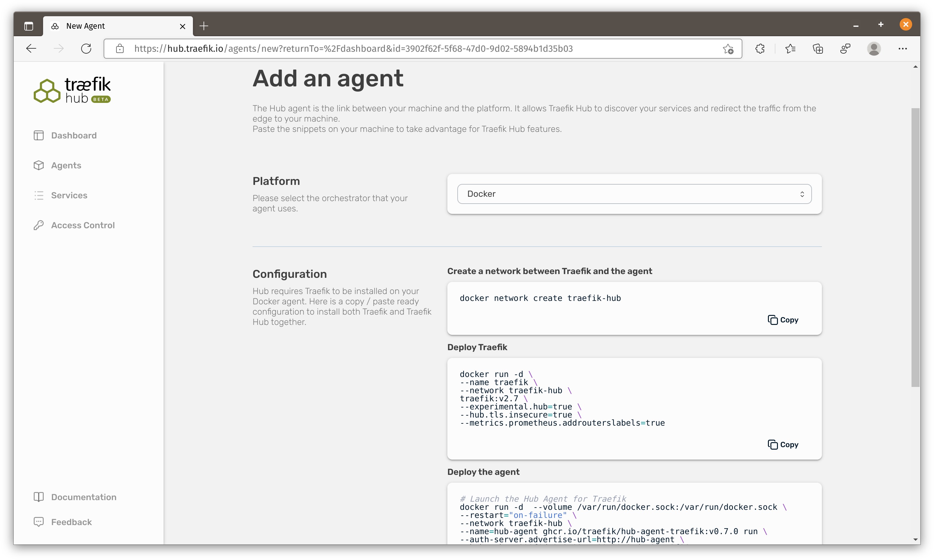Expand the Docker platform dropdown
Image resolution: width=934 pixels, height=560 pixels.
click(634, 194)
